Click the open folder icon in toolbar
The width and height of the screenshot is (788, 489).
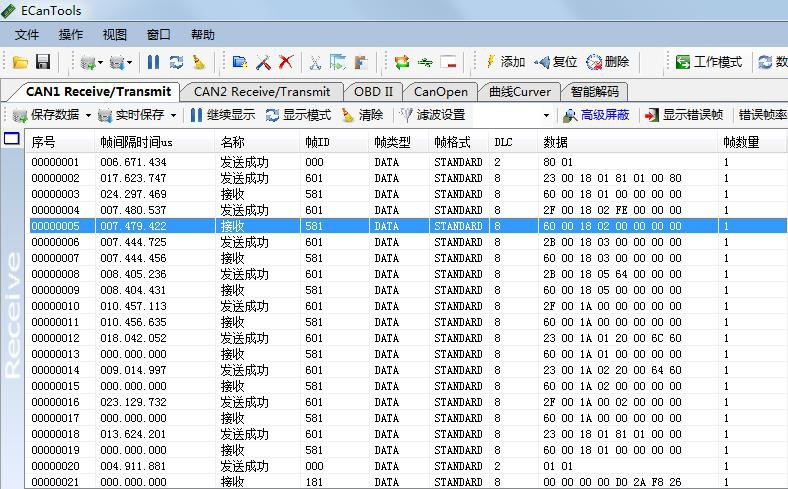coord(19,62)
